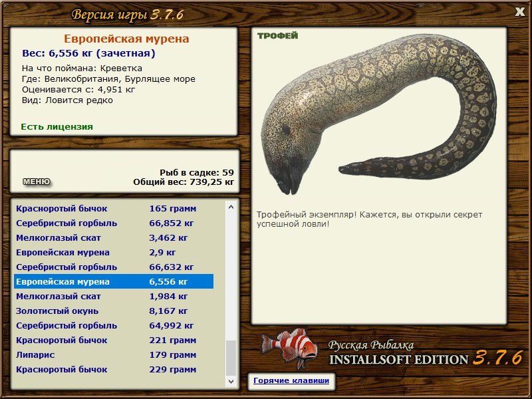This screenshot has height=399, width=532.
Task: Select Красноротый бычок 229 грамм row
Action: coord(114,369)
